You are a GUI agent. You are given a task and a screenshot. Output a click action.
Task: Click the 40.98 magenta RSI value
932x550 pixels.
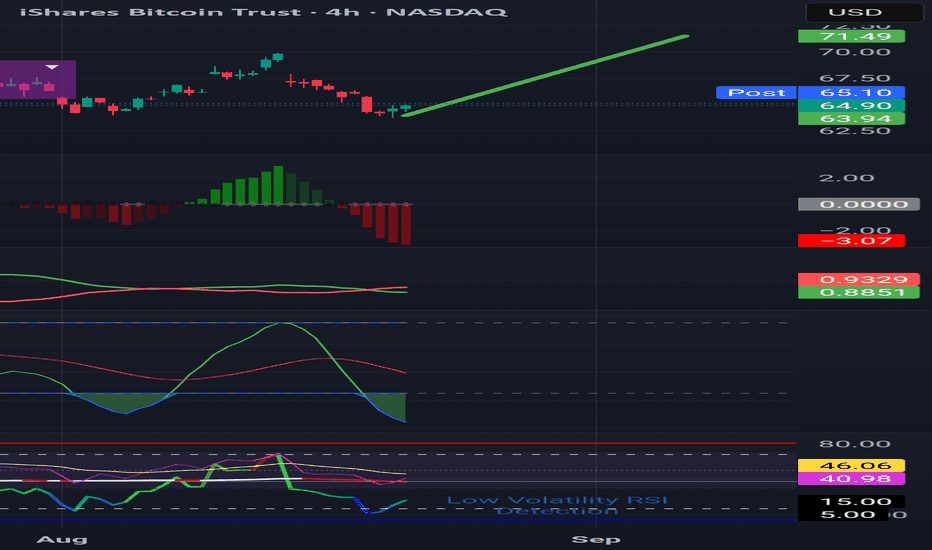coord(851,479)
